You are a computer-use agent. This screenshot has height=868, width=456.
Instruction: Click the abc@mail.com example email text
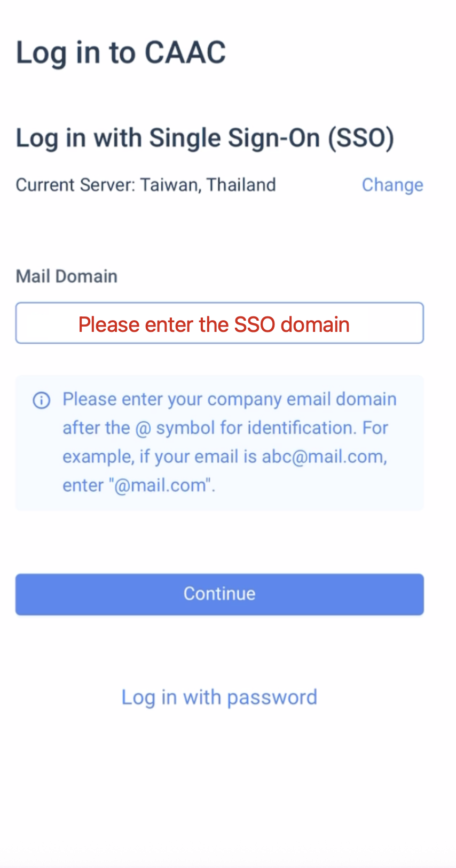(324, 457)
